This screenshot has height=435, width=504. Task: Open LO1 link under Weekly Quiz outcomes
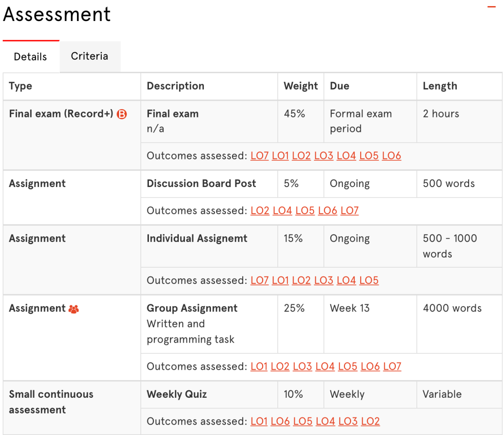(x=259, y=421)
